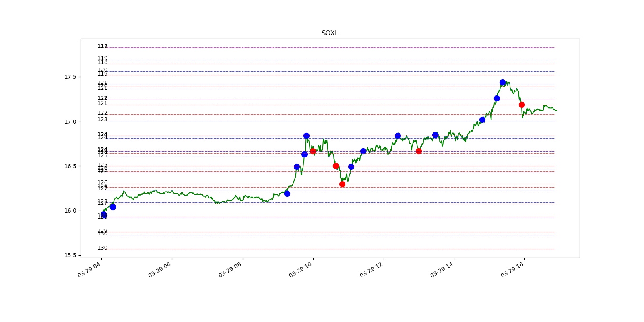Click the 03-29 16 x-axis label
This screenshot has height=322, width=644.
[x=512, y=269]
